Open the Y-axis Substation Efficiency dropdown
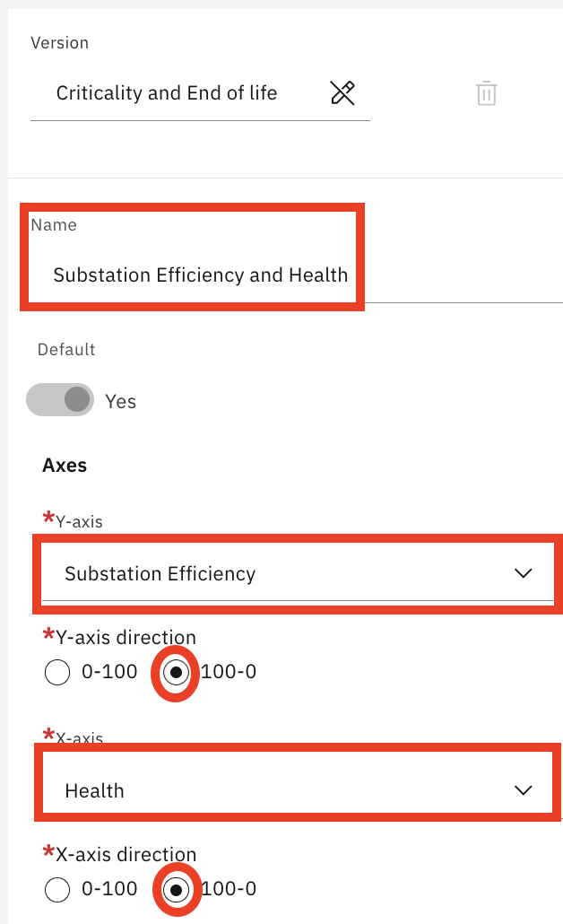563x924 pixels. pos(298,573)
